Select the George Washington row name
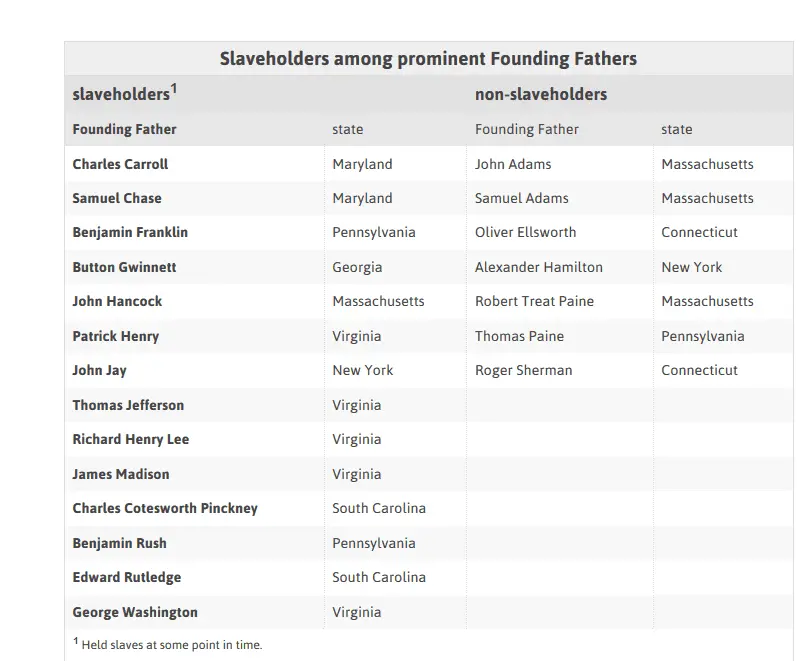The height and width of the screenshot is (661, 809). point(135,612)
